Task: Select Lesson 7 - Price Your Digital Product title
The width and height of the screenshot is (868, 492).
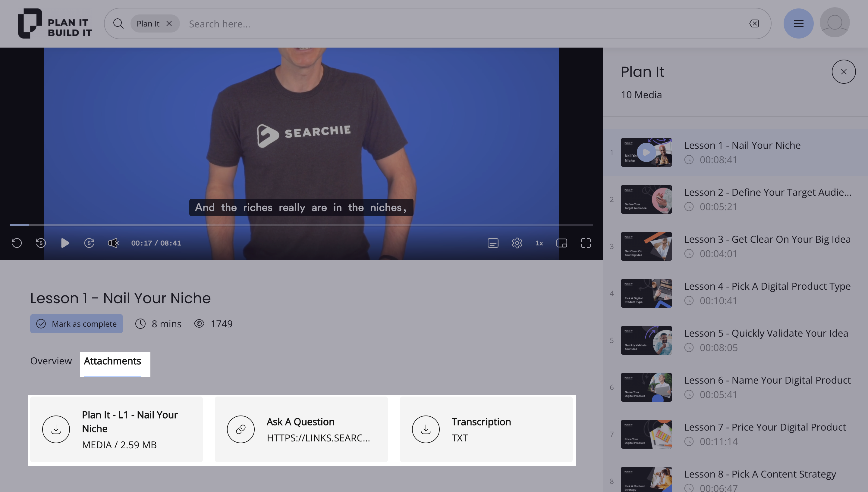Action: click(765, 427)
